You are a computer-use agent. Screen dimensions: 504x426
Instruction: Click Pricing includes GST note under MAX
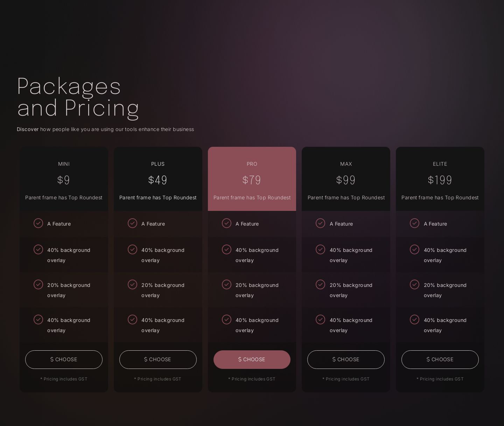(346, 379)
